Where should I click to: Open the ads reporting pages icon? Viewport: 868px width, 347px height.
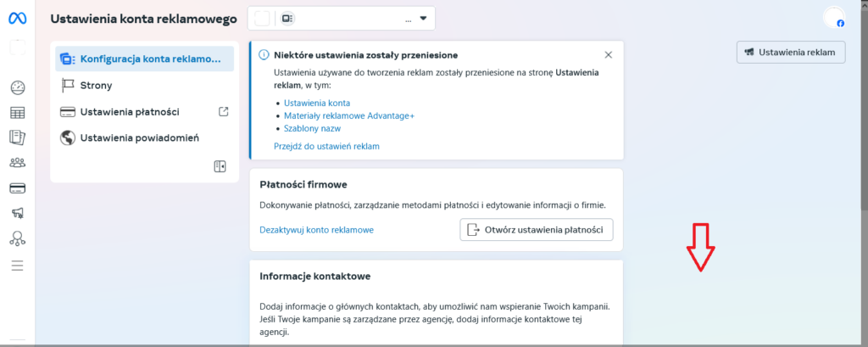coord(18,137)
